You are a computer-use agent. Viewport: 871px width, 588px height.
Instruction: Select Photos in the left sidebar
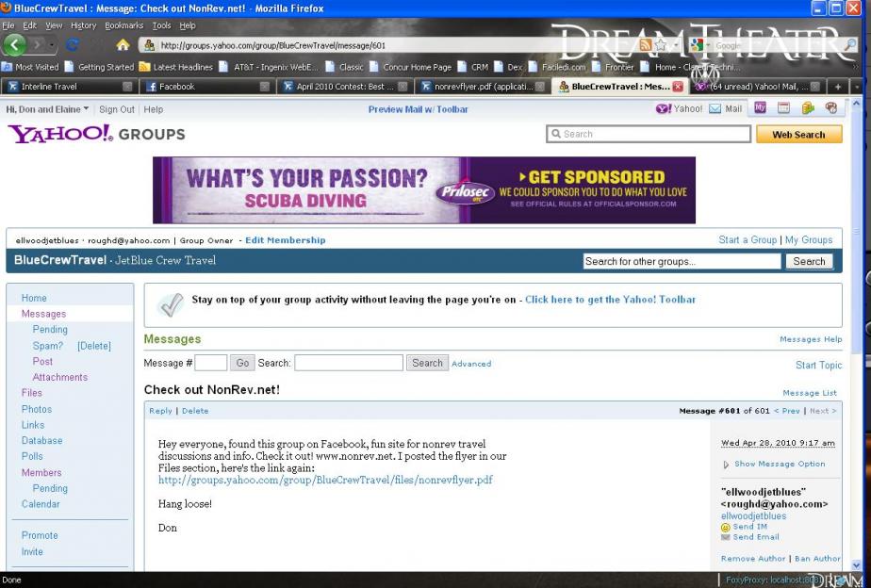pyautogui.click(x=37, y=409)
